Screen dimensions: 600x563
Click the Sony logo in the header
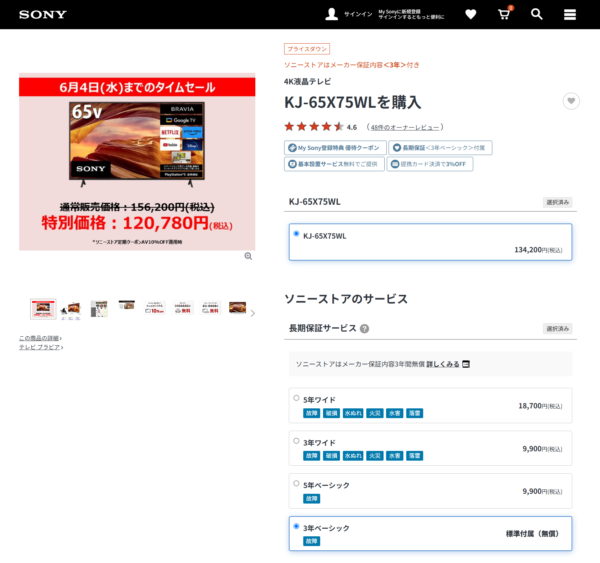[x=43, y=15]
